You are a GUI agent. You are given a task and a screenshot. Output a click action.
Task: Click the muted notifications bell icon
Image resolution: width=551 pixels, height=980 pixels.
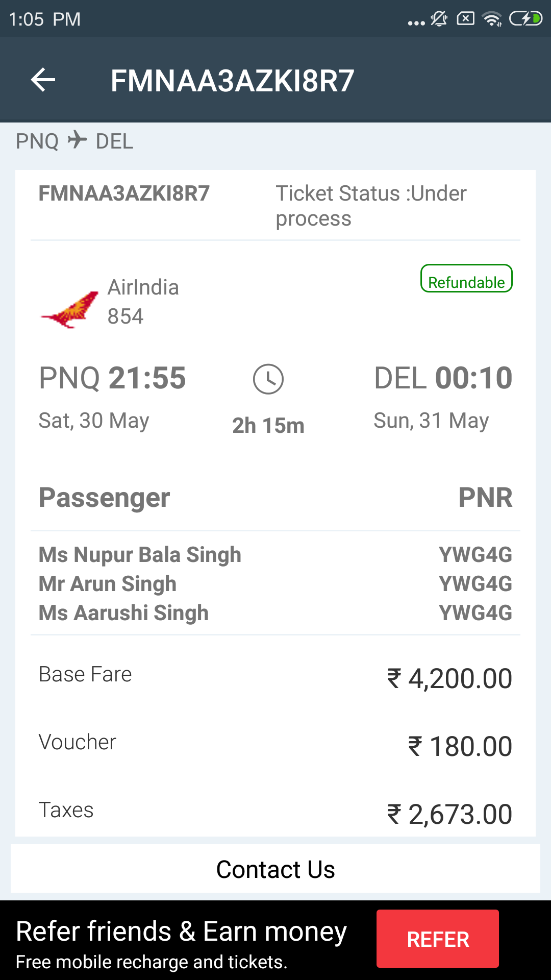[x=439, y=19]
